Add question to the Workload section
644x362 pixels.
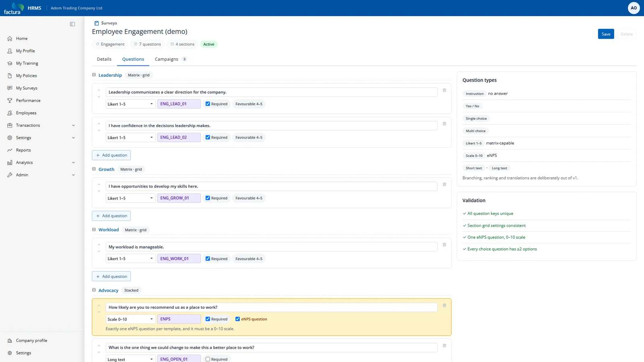point(111,276)
